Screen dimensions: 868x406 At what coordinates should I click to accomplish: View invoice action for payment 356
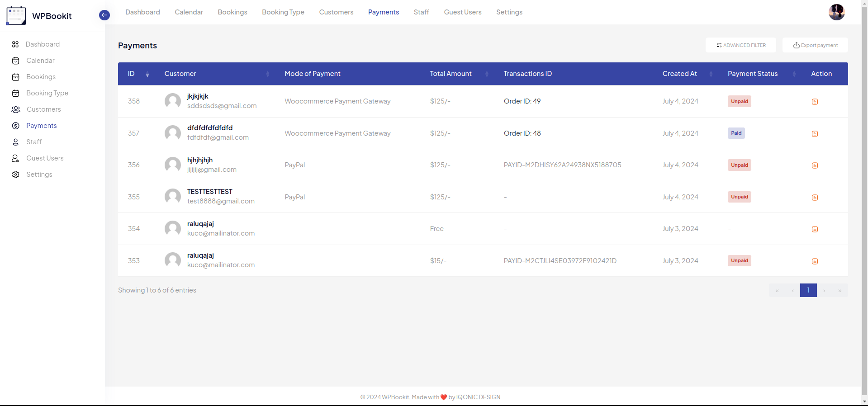click(x=815, y=165)
